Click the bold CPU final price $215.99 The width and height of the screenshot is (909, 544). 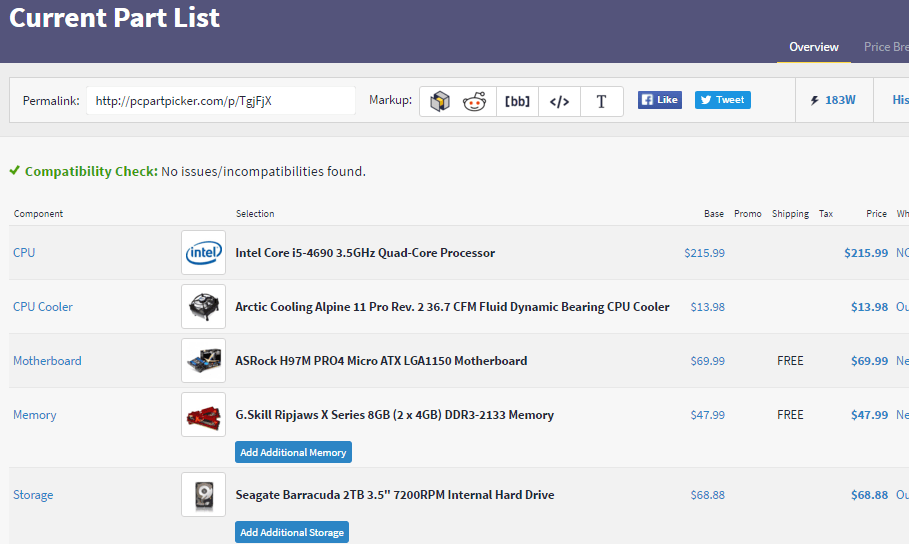point(866,253)
